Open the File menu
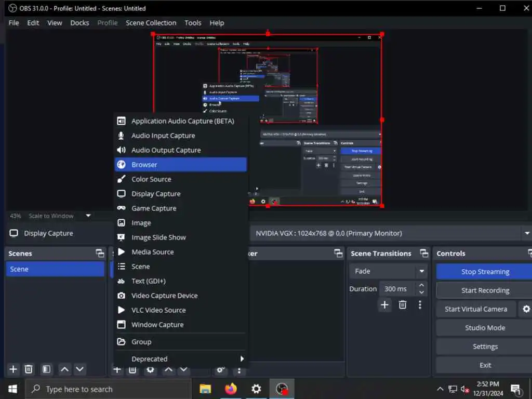 point(14,23)
